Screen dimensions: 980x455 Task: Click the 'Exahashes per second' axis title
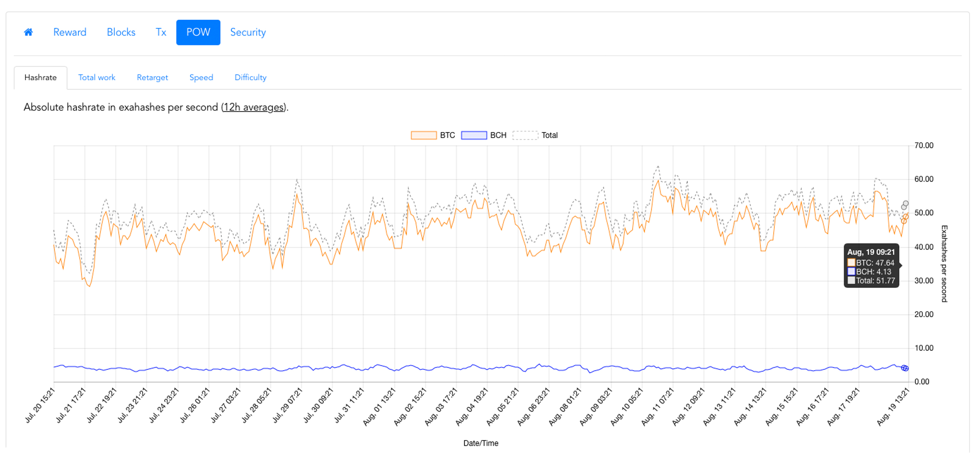coord(944,264)
